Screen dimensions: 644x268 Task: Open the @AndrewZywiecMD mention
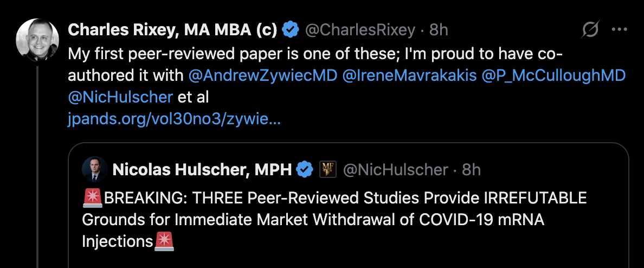click(x=263, y=76)
